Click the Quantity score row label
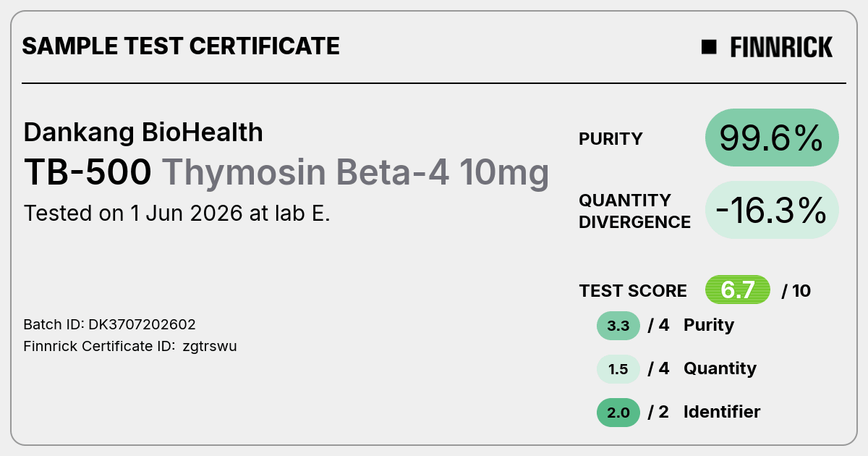 [x=720, y=368]
